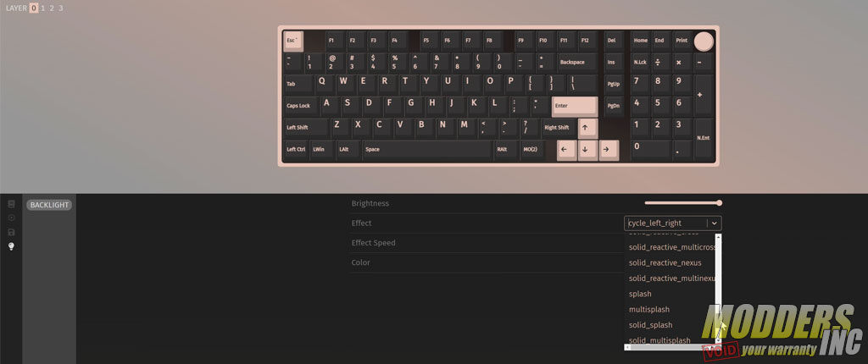Switch to layer 1
This screenshot has height=364, width=868.
point(43,8)
